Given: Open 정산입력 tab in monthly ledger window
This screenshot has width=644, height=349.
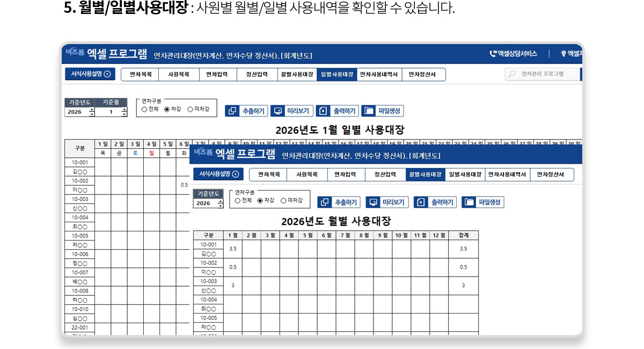Looking at the screenshot, I should pyautogui.click(x=385, y=174).
